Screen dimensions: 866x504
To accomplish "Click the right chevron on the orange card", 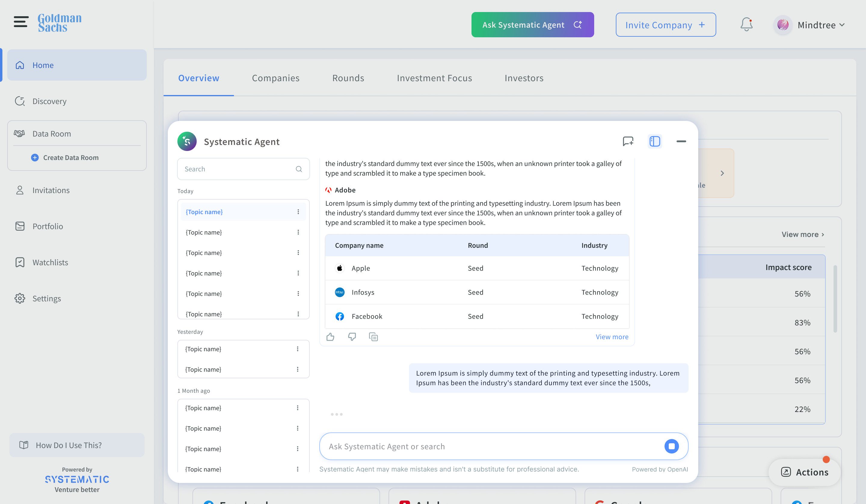I will pos(722,173).
